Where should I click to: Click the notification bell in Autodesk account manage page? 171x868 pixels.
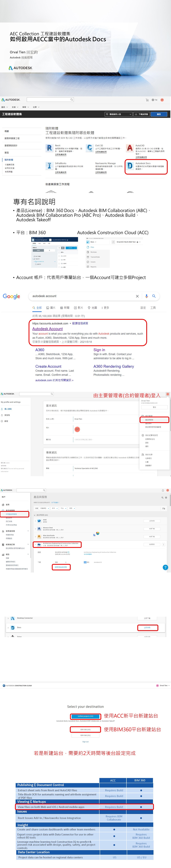[163, 490]
